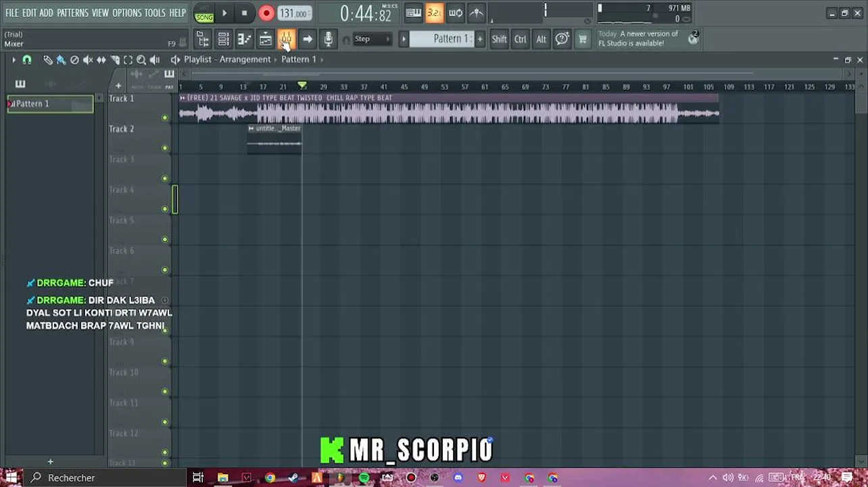Select the Zoom magnifier tool
Viewport: 868px width, 487px height.
[141, 60]
